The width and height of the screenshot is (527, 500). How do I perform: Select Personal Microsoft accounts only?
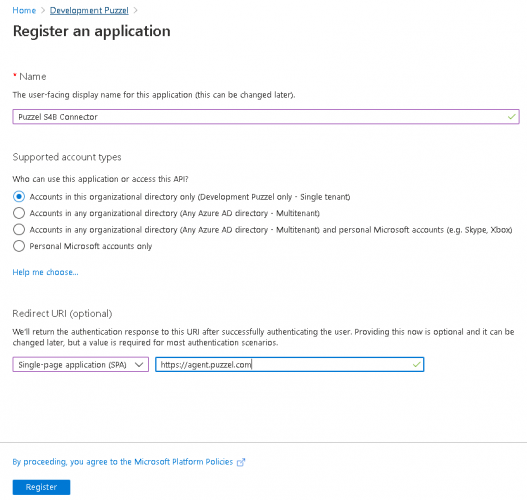click(19, 246)
